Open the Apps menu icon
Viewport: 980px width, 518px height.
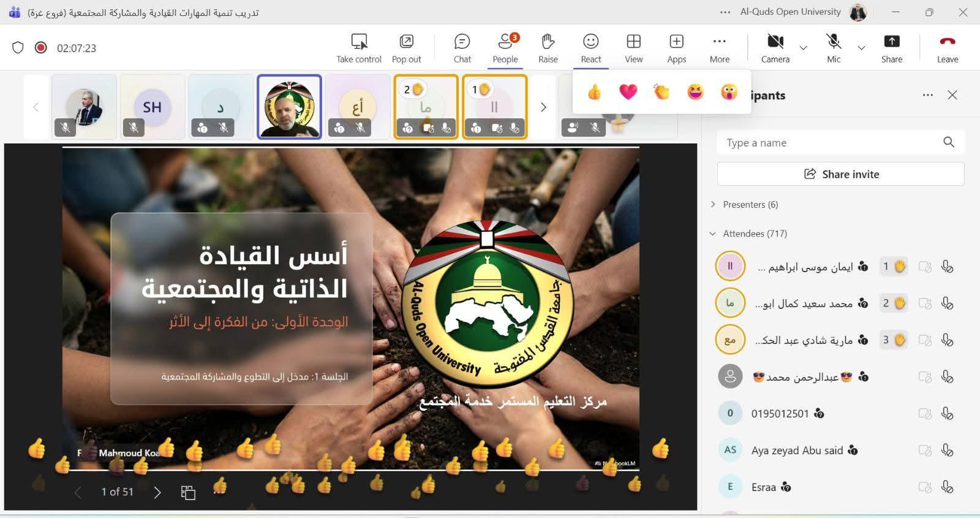coord(676,48)
